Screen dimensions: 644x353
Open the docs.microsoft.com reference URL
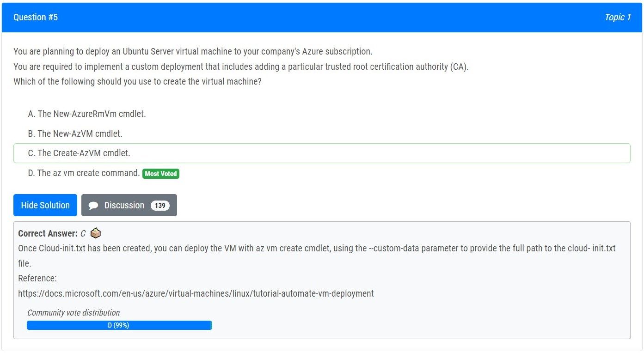click(196, 293)
